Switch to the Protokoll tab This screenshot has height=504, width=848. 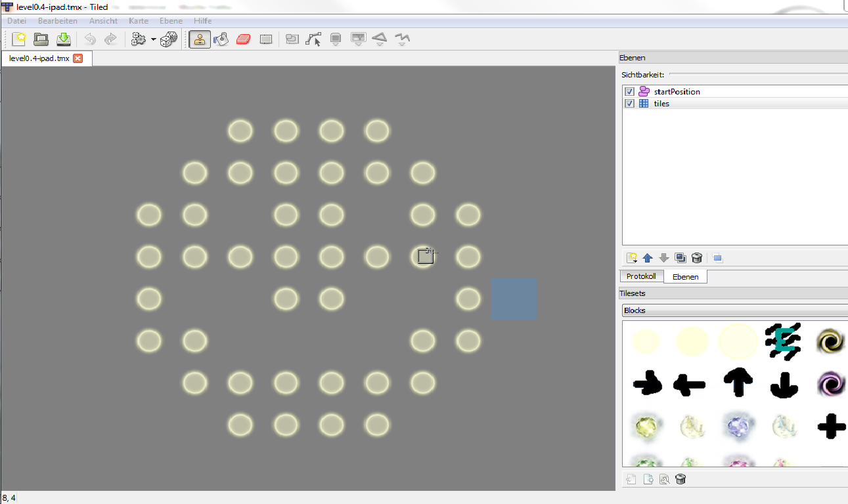[x=641, y=276]
